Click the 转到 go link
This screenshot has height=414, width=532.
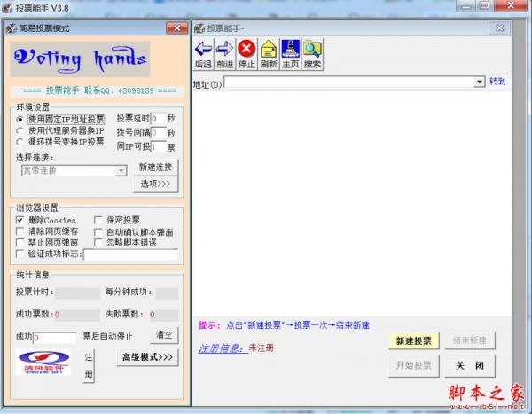pyautogui.click(x=497, y=81)
